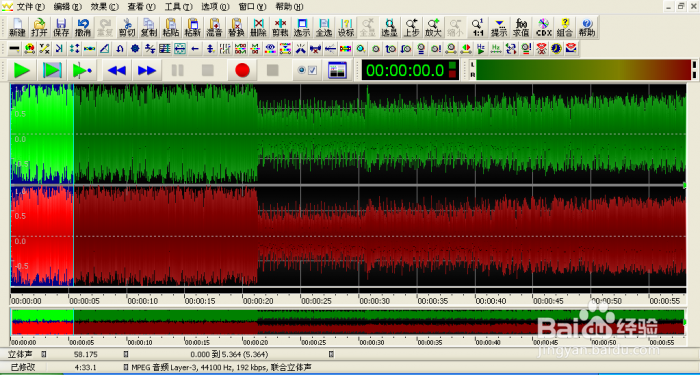Click the blue triangle ramp effect icon
Screen dimensions: 700x375
click(104, 49)
